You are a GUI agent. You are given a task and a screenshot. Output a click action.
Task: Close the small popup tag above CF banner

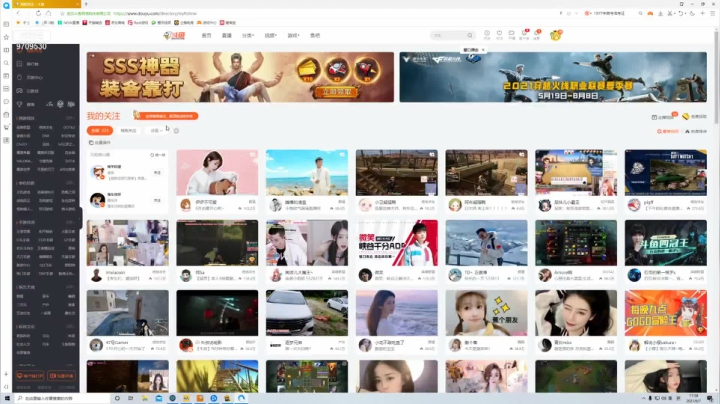(483, 50)
